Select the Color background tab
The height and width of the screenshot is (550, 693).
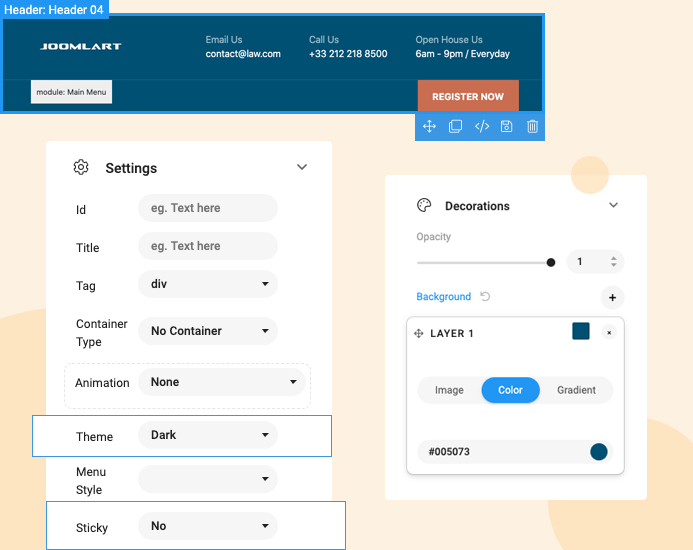[510, 390]
